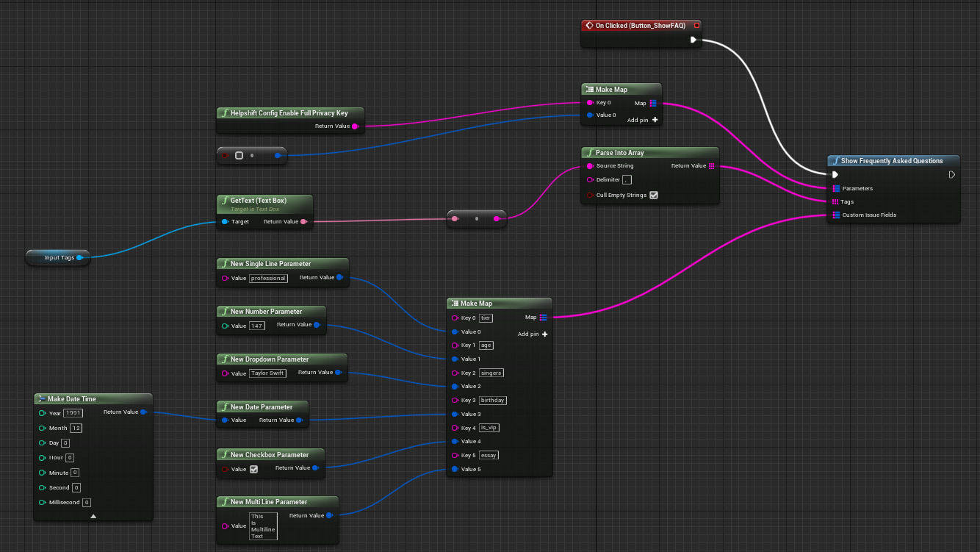
Task: Click exec output pin of Show Frequently Asked Questions
Action: (951, 175)
